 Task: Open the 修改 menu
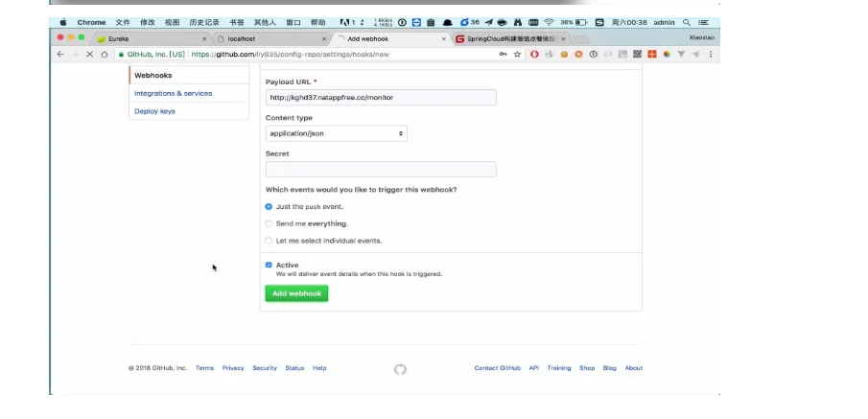[x=148, y=23]
